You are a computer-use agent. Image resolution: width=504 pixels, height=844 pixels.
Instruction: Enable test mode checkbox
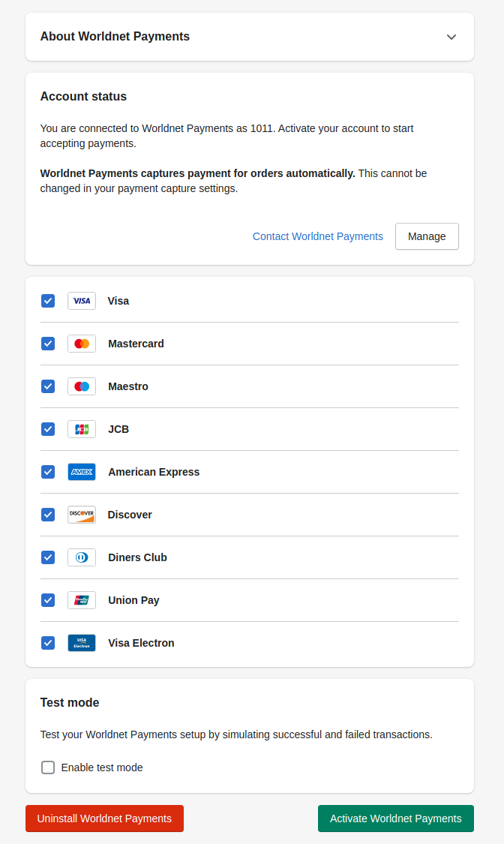click(x=48, y=767)
